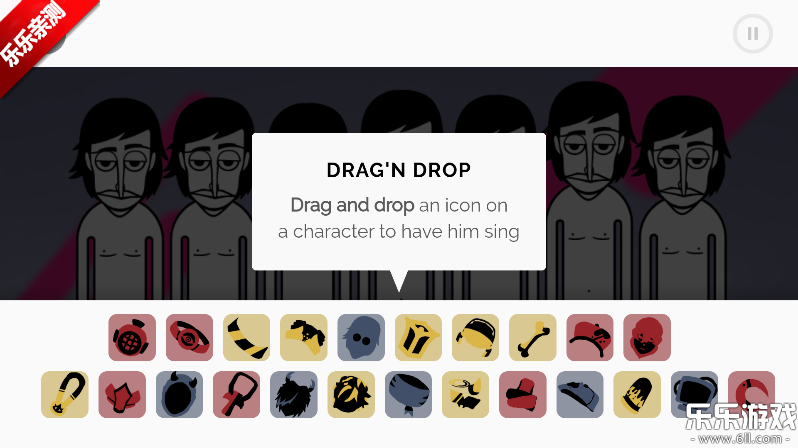Choose the red top hat icon

(523, 395)
